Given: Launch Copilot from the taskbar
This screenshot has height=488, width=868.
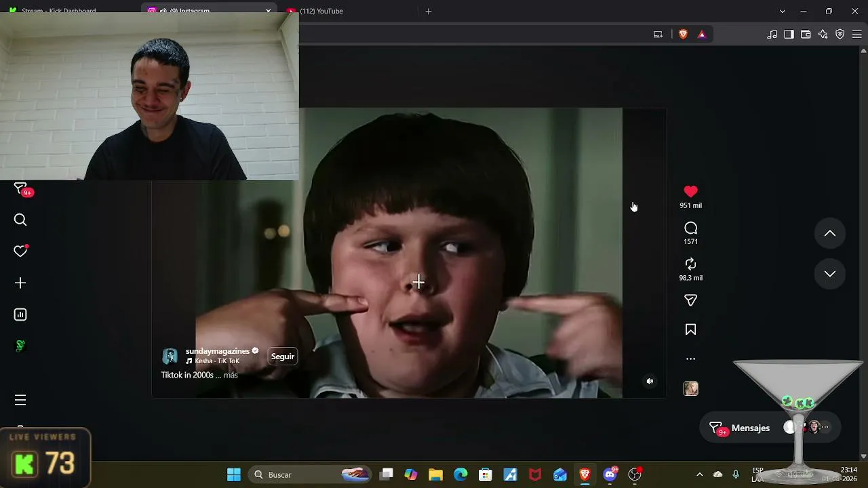Looking at the screenshot, I should 411,474.
